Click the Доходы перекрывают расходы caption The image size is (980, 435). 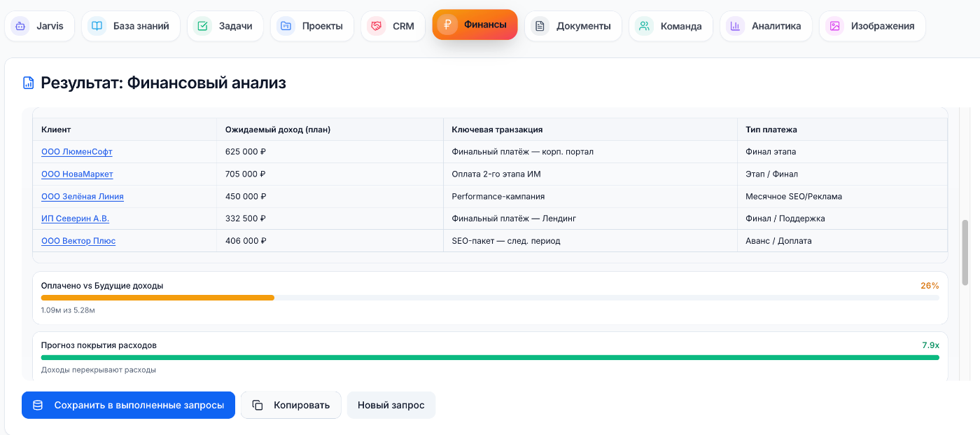[x=99, y=370]
